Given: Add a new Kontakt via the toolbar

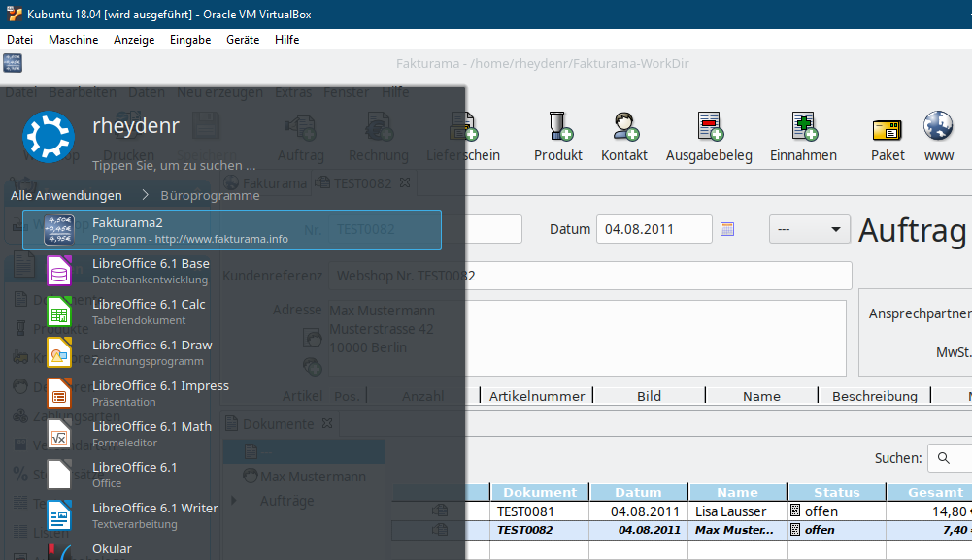Looking at the screenshot, I should 624,137.
